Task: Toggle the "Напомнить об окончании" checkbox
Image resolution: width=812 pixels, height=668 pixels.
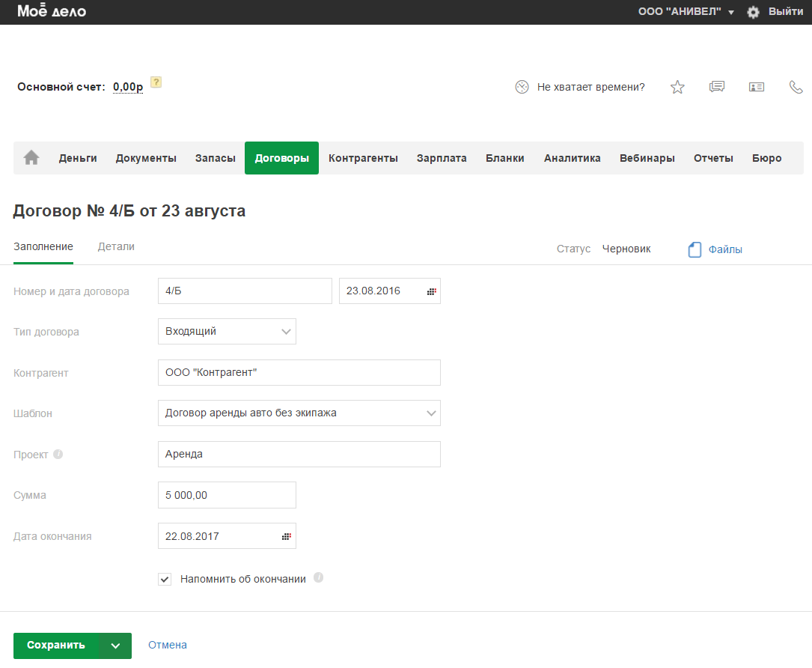Action: pos(165,579)
